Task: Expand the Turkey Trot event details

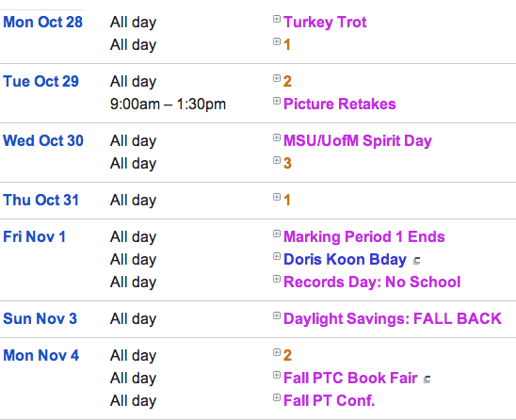Action: (277, 19)
